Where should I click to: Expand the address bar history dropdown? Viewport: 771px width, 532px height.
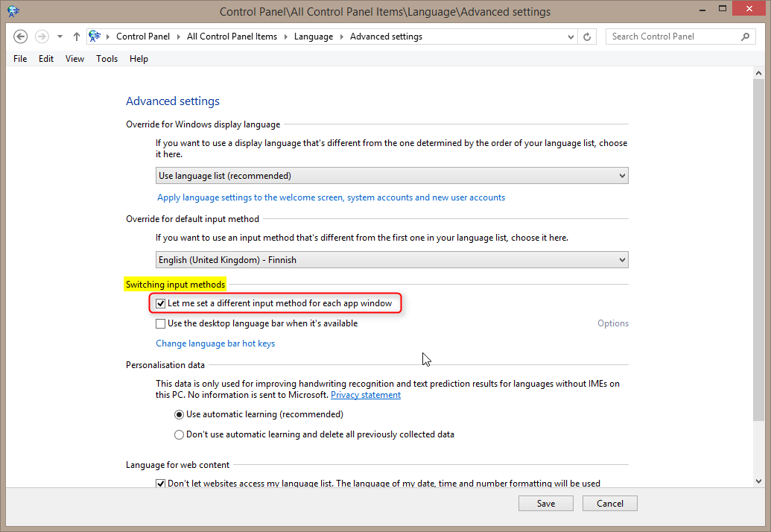click(x=571, y=36)
